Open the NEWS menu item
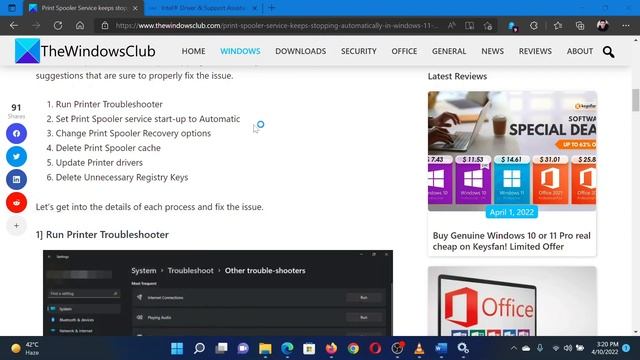This screenshot has width=640, height=360. coord(492,51)
